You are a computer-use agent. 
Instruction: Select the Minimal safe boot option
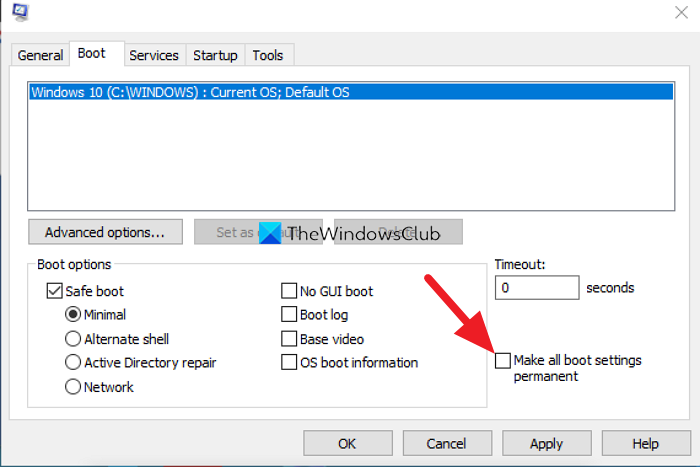73,314
